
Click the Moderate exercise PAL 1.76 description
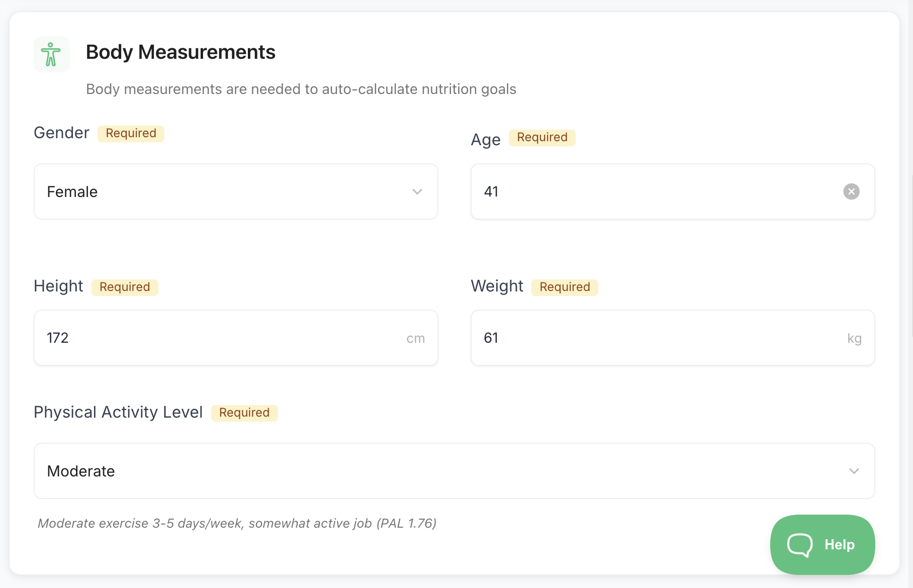click(237, 524)
